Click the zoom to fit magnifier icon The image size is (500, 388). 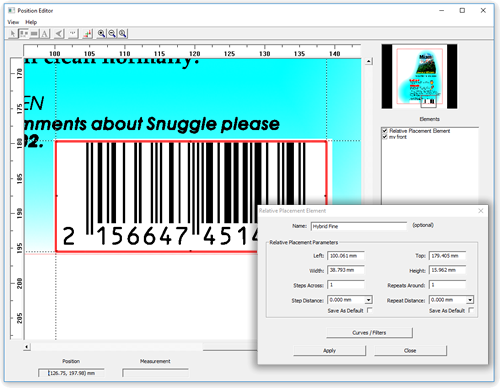coord(123,33)
